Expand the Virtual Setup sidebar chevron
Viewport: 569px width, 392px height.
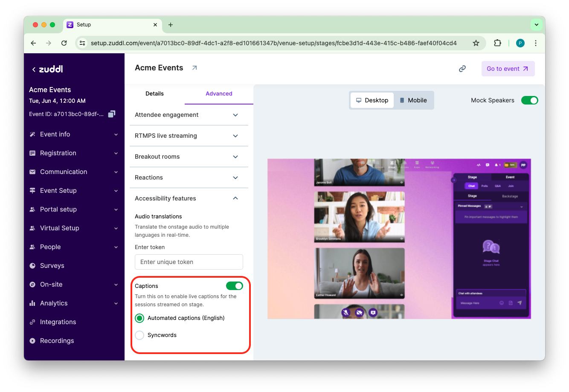pyautogui.click(x=116, y=229)
